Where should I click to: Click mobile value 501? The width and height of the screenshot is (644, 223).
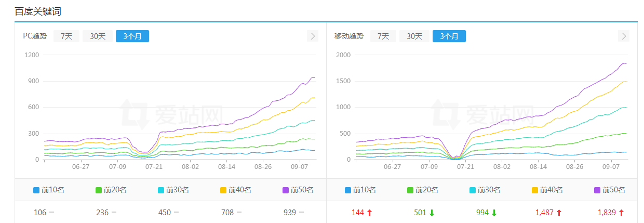[x=420, y=213]
